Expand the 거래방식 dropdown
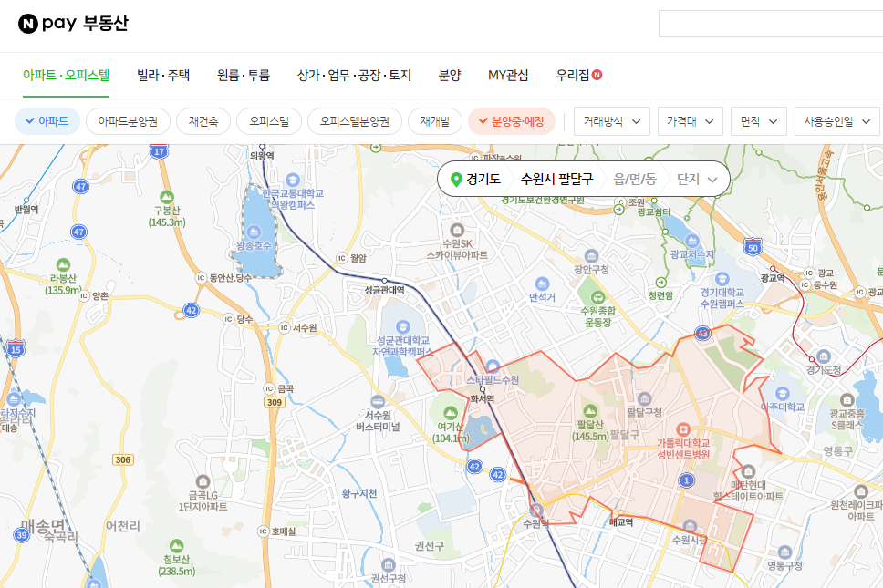 611,121
